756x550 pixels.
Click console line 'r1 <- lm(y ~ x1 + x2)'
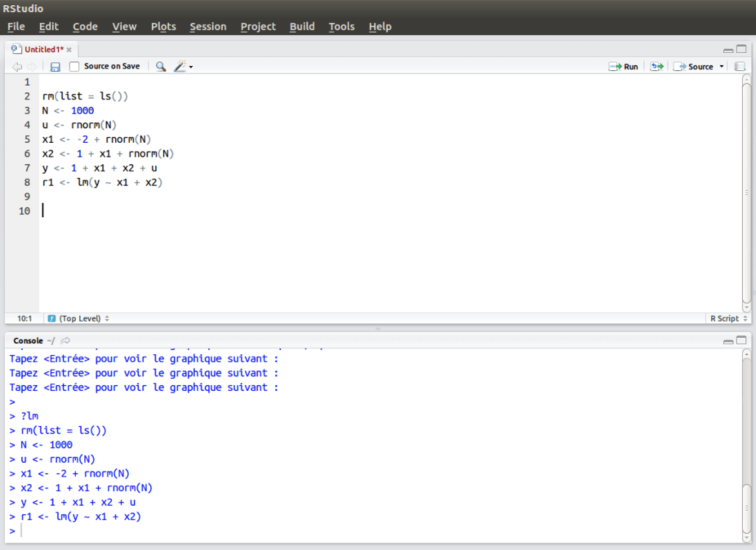81,517
